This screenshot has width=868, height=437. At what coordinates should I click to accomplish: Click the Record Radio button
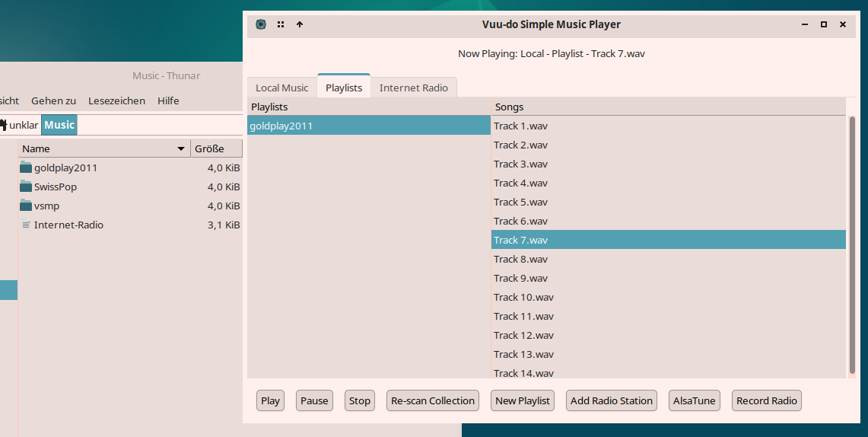click(767, 400)
